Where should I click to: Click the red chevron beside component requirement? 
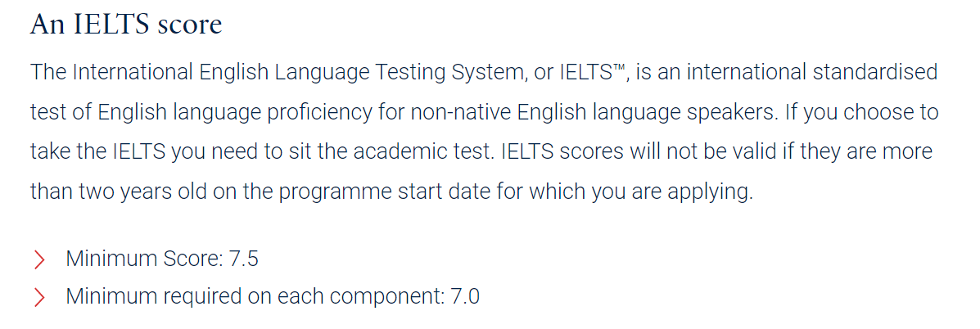(x=38, y=297)
